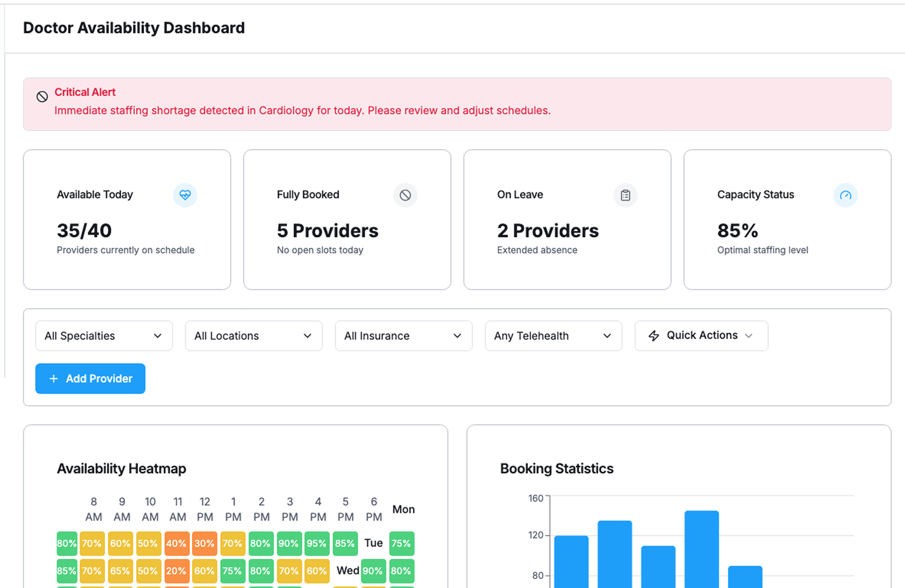Click the clipboard icon on On Leave card
Viewport: 905px width, 588px height.
point(625,195)
